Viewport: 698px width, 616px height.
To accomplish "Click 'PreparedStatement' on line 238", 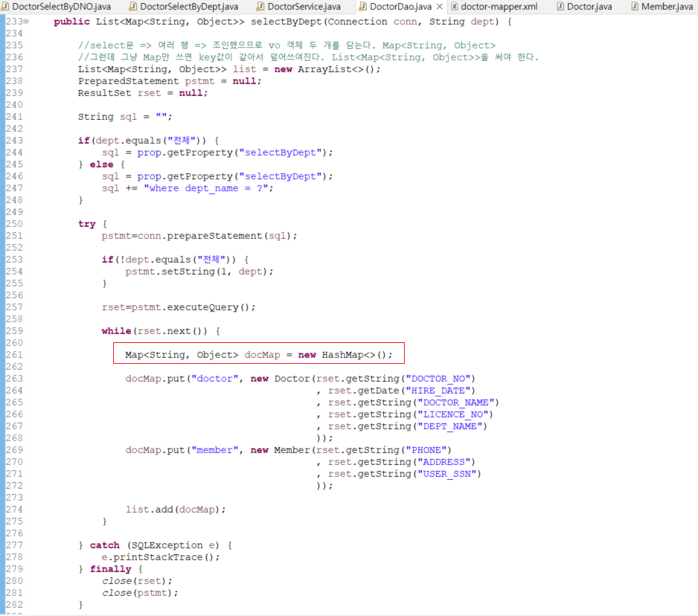I will 128,81.
